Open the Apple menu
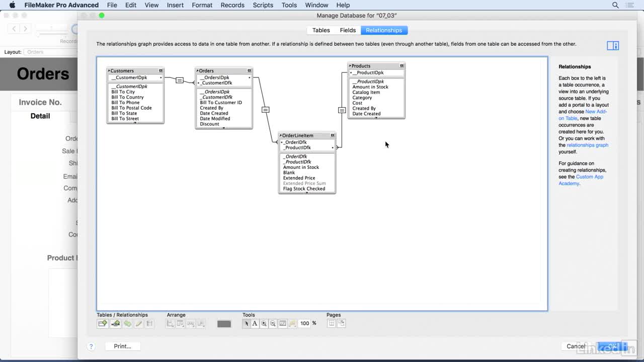This screenshot has height=362, width=644. coord(12,5)
